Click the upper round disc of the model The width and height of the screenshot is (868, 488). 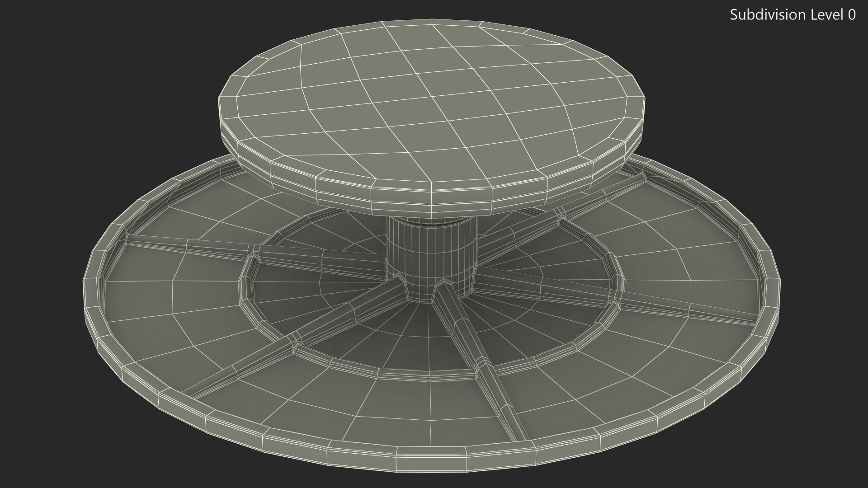click(x=432, y=118)
